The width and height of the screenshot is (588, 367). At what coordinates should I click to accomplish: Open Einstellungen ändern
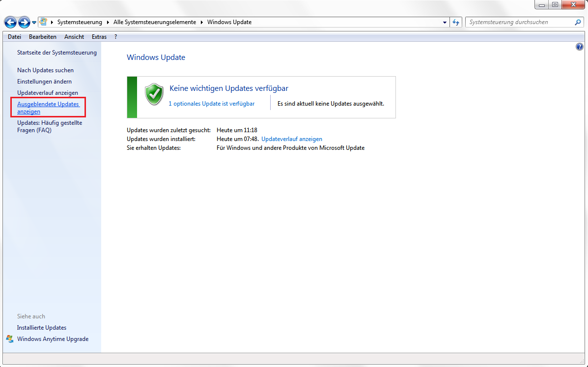44,82
